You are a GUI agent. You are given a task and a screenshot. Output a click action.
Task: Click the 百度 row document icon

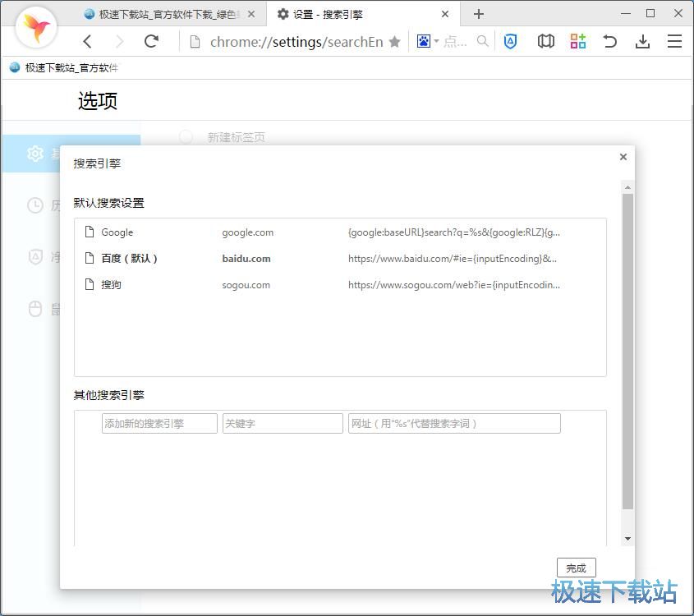coord(90,258)
